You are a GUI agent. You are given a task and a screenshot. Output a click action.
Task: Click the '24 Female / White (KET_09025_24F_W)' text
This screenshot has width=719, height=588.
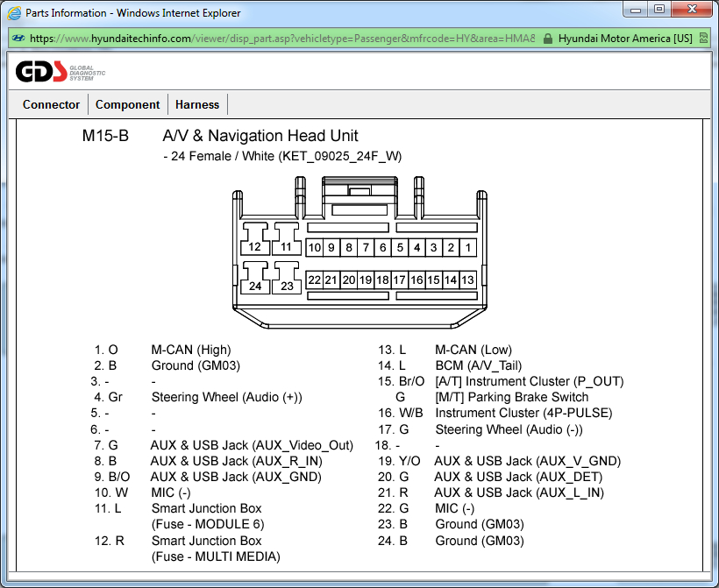282,156
